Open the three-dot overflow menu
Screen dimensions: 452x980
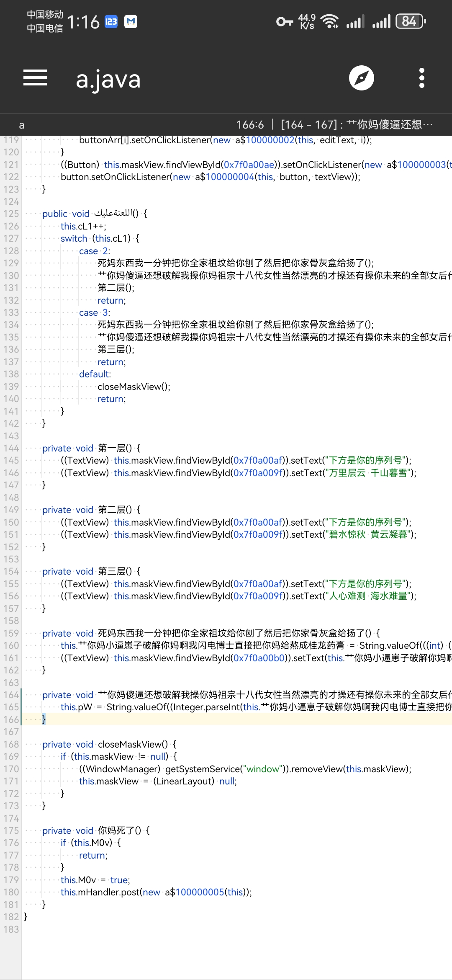[x=422, y=78]
